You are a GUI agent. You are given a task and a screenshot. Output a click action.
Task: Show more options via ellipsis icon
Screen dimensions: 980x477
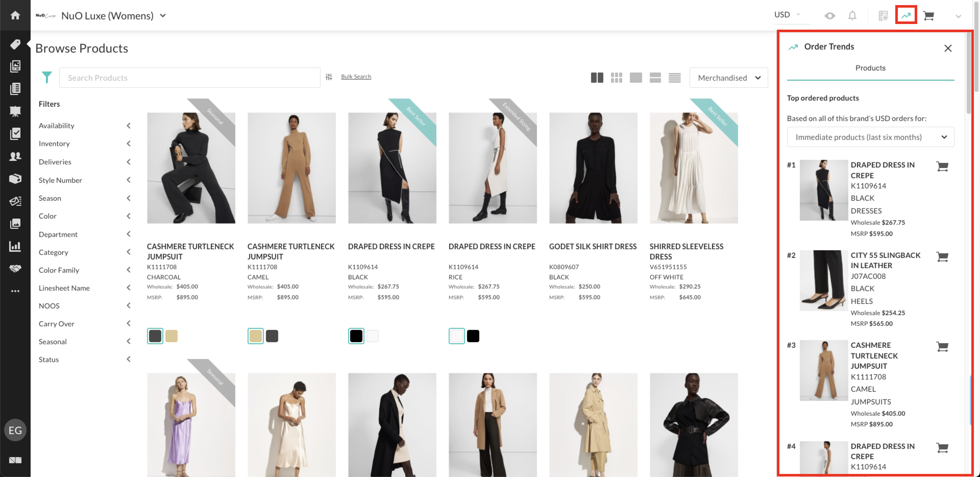click(15, 291)
